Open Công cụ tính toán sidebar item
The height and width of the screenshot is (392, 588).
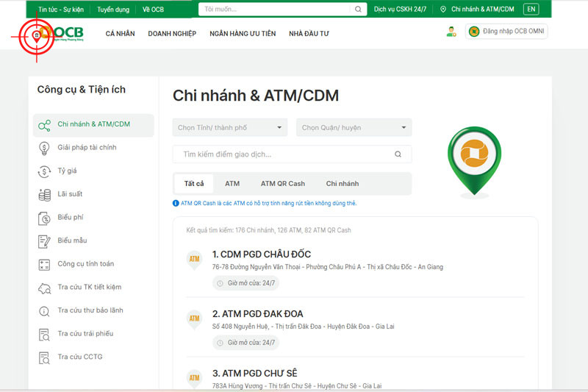pos(85,264)
